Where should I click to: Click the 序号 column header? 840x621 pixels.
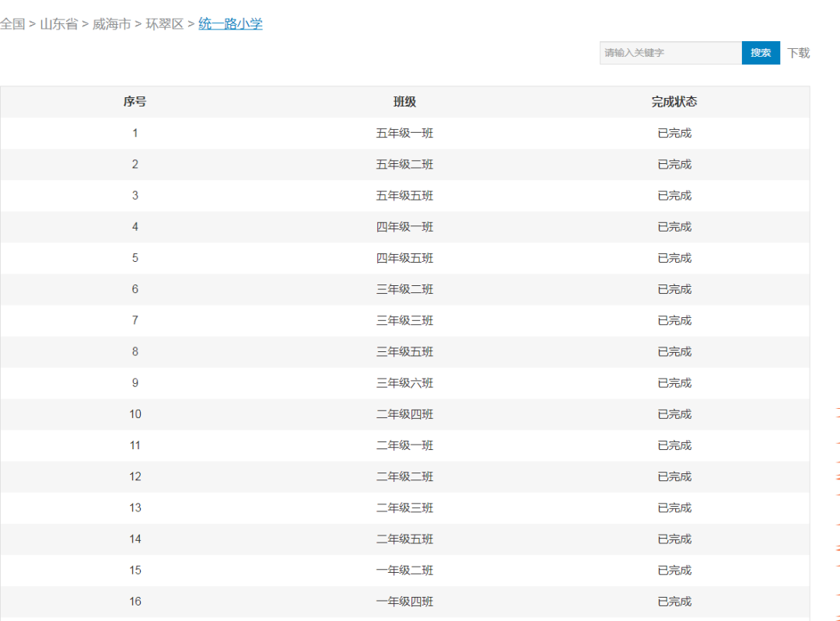(135, 102)
